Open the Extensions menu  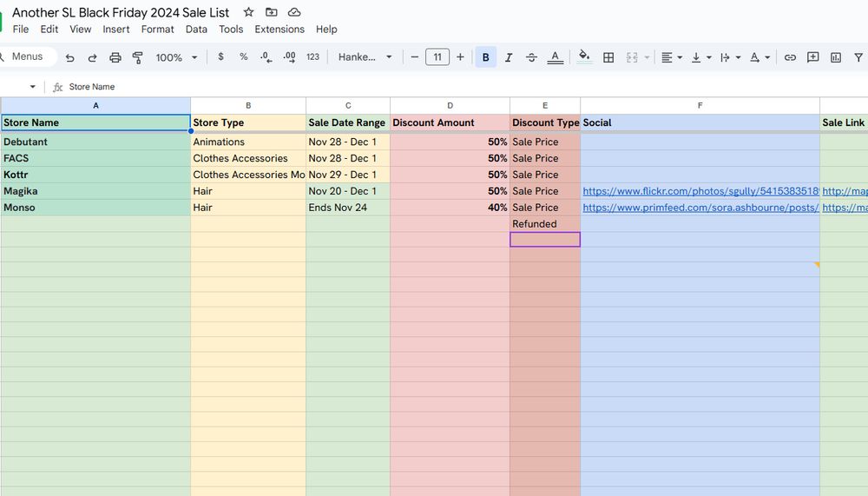(279, 29)
